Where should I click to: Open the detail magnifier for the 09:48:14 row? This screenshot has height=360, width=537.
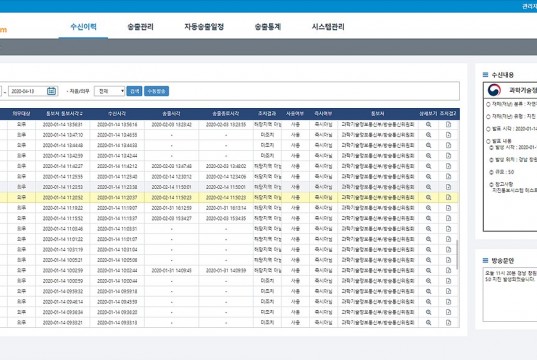(428, 302)
